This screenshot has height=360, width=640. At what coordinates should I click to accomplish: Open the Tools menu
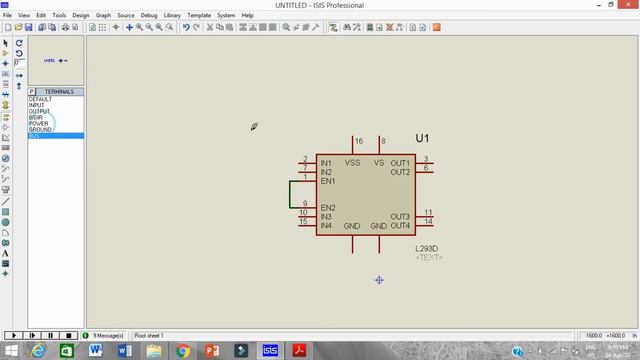(59, 15)
